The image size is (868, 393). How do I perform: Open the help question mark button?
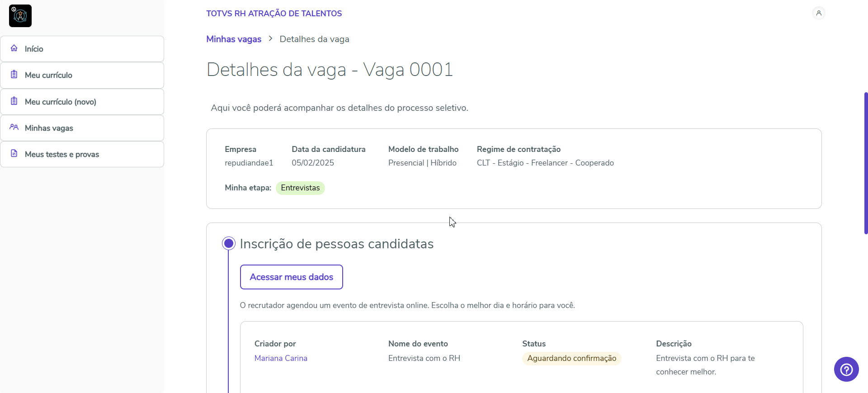click(x=846, y=369)
